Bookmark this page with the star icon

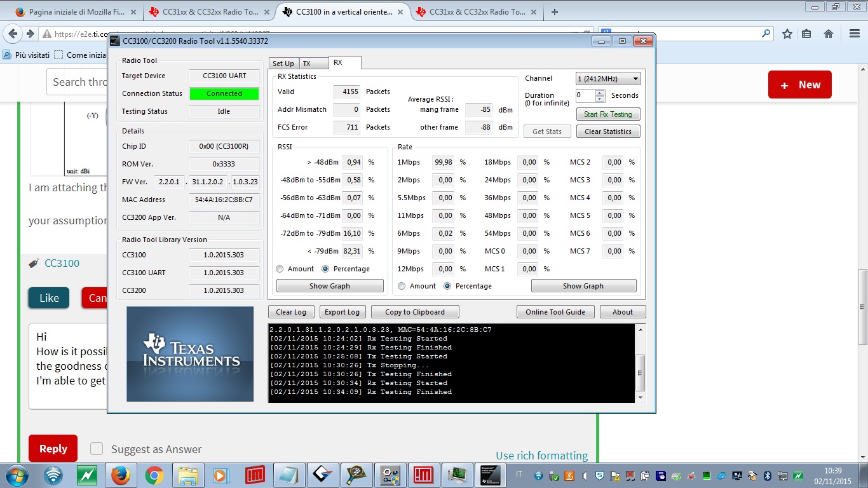point(787,34)
